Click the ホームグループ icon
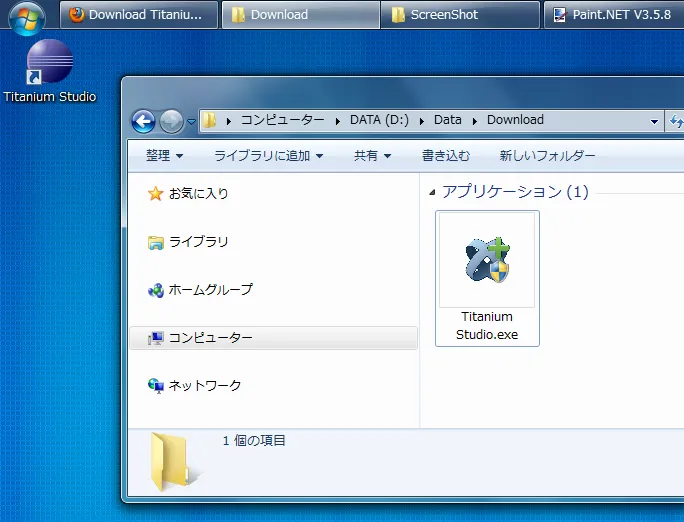Screen dimensions: 684x522 coord(155,290)
